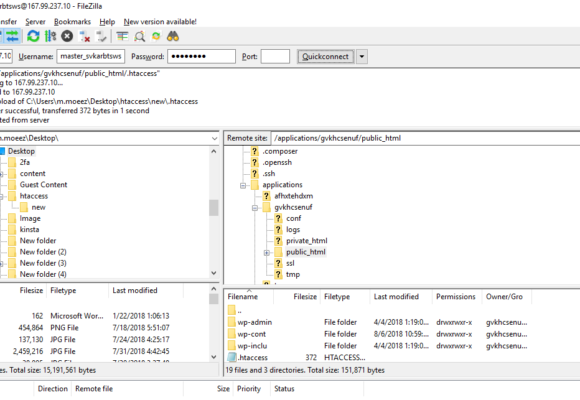Toggle processing of the transfer queue icon
580x400 pixels.
(50, 36)
